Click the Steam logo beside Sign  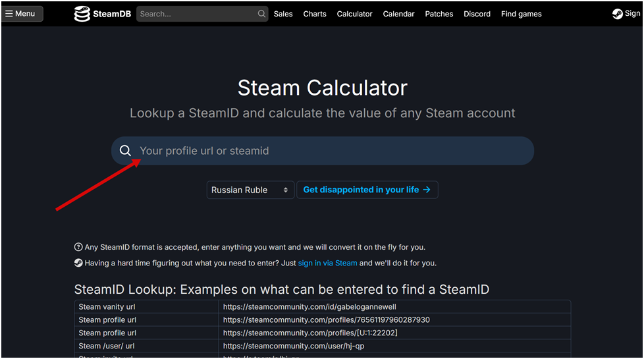click(x=617, y=14)
